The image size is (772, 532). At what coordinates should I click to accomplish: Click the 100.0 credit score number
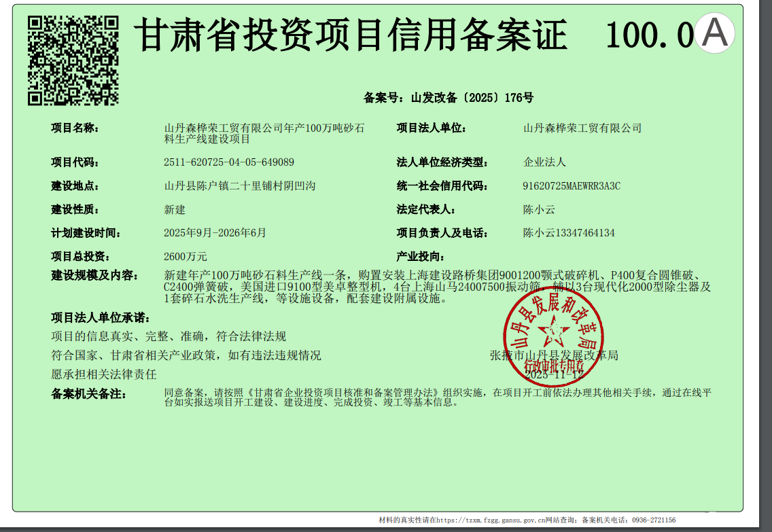click(x=649, y=35)
